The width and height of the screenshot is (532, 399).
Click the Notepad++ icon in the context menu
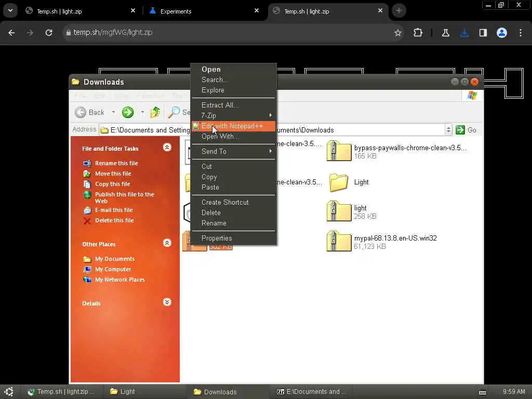pos(196,126)
